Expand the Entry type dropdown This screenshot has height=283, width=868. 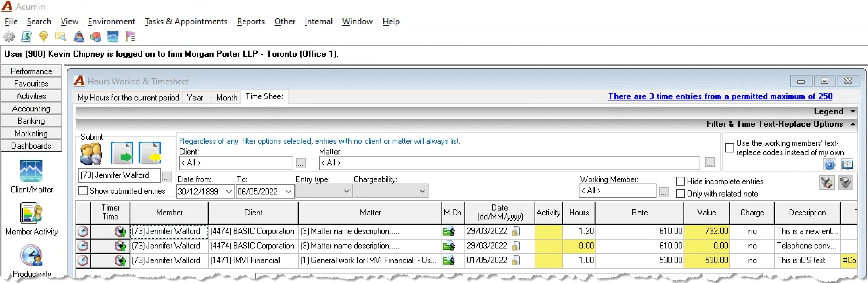(347, 191)
